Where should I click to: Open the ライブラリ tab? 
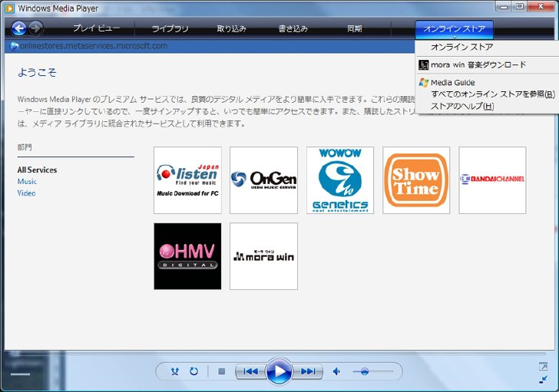[x=170, y=28]
